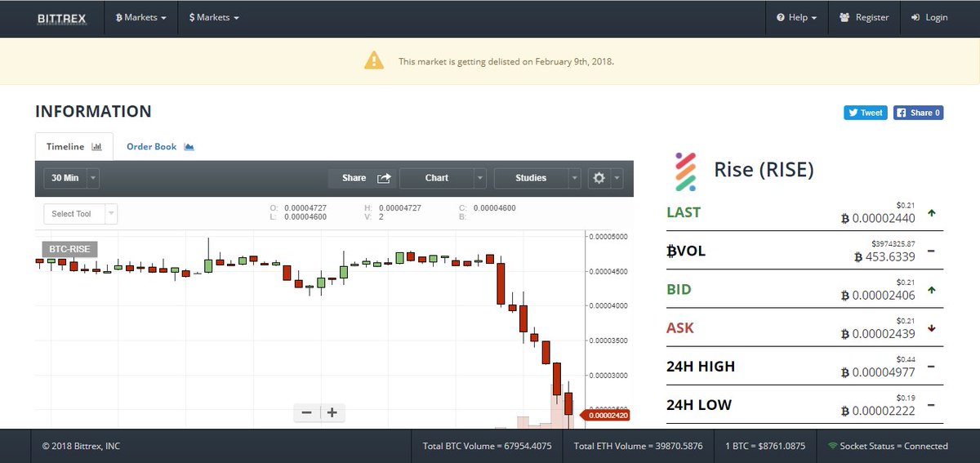Viewport: 980px width, 463px height.
Task: Click the 24H HIGH value 0.00004977
Action: pyautogui.click(x=878, y=372)
